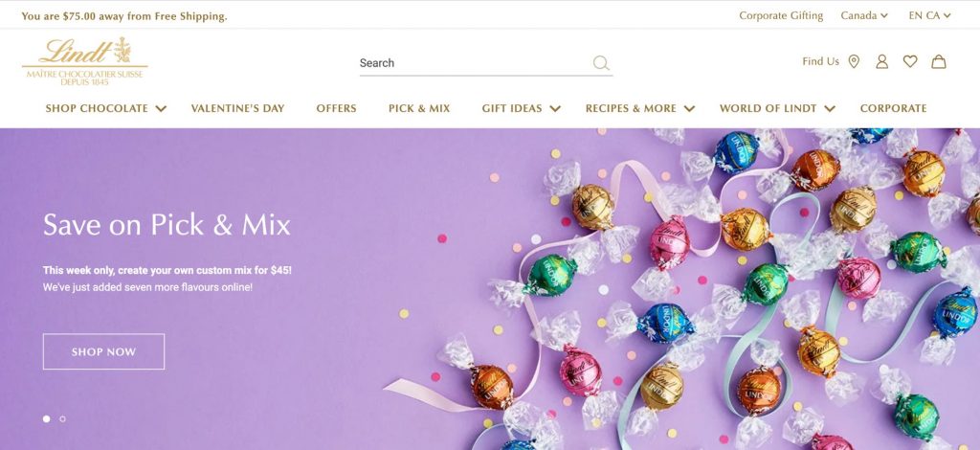Open the World of Lindt menu

click(x=777, y=108)
